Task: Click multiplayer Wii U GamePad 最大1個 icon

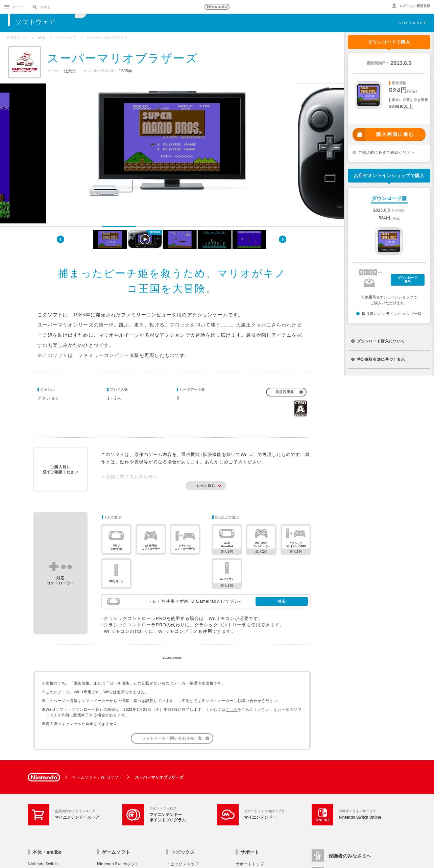Action: tap(227, 539)
